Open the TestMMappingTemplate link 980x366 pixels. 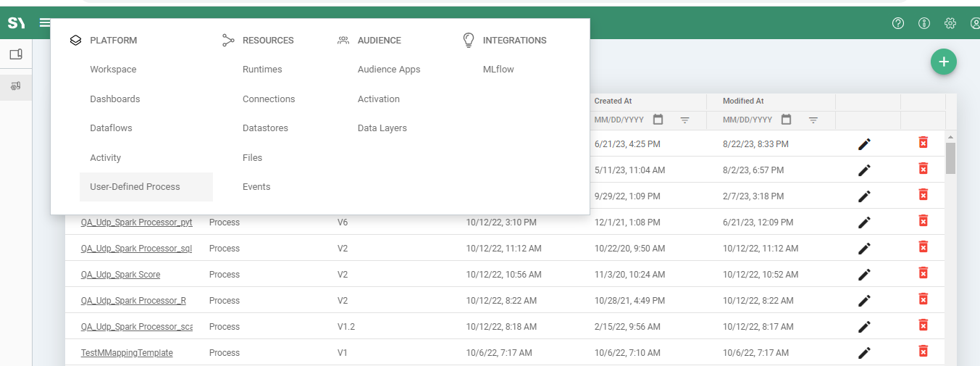(x=127, y=353)
